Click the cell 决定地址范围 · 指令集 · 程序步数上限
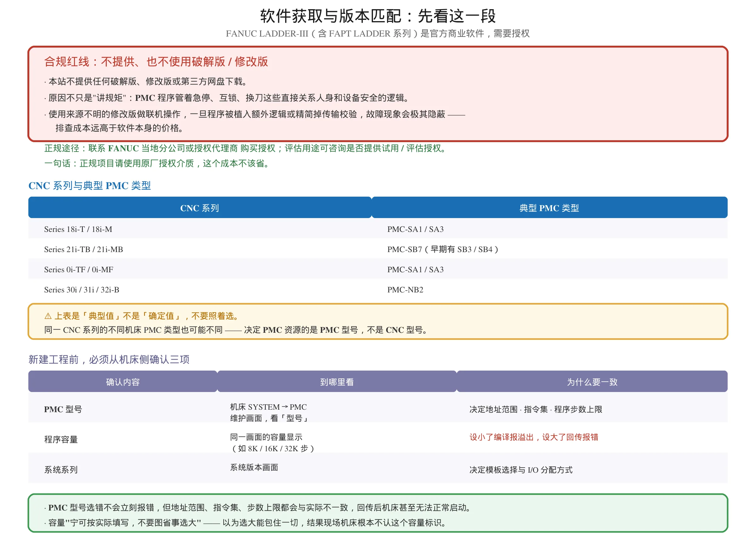This screenshot has height=542, width=756. click(536, 409)
